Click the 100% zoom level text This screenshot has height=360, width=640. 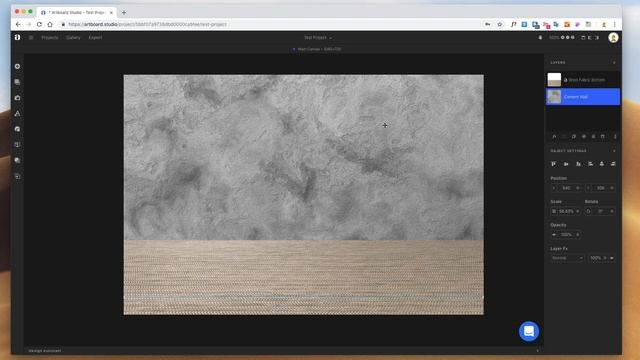[554, 38]
